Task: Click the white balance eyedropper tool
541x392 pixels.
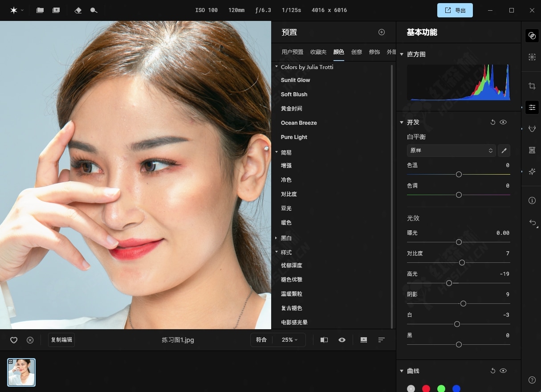Action: coord(504,151)
